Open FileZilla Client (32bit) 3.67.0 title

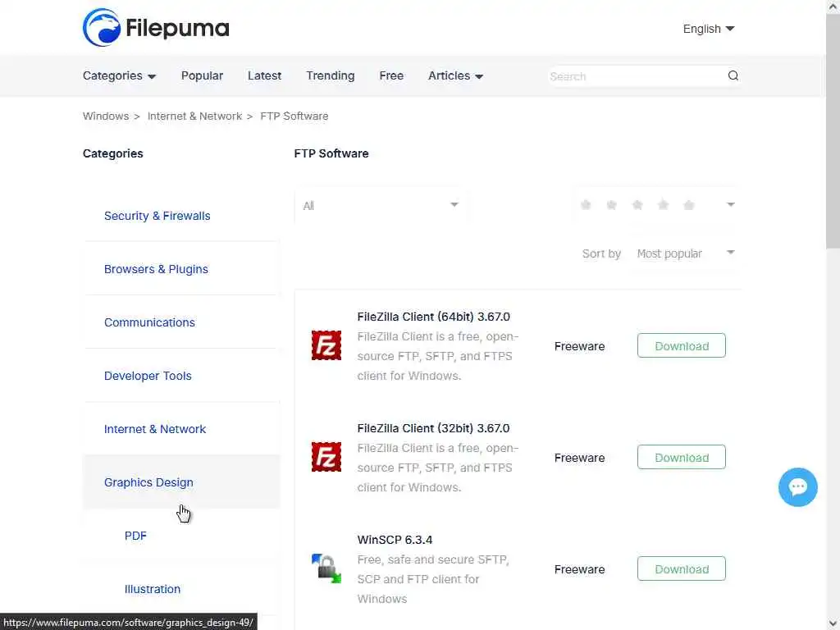point(433,428)
